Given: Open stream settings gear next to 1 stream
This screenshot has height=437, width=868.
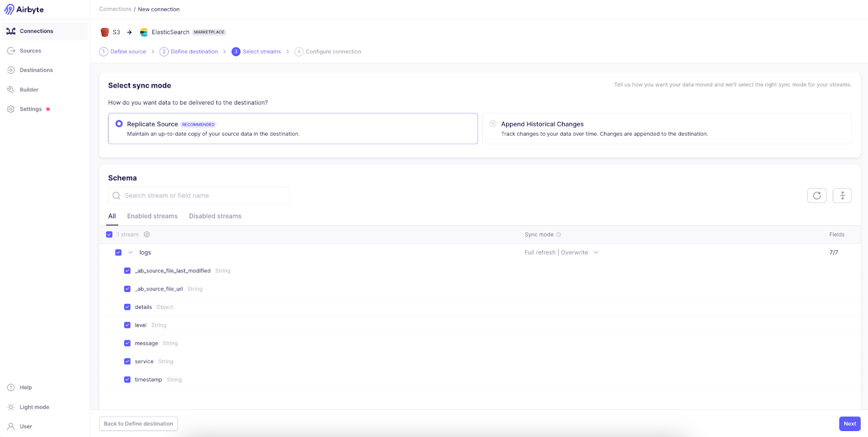Looking at the screenshot, I should pos(146,235).
